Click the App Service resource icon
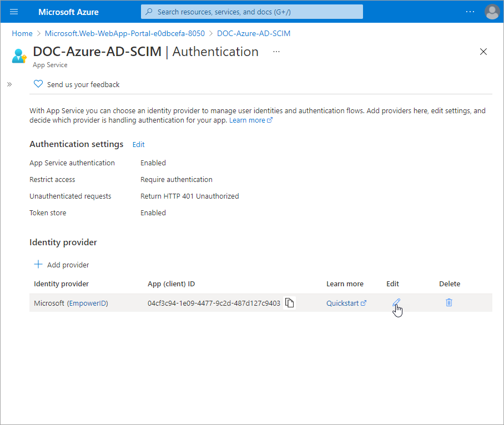Image resolution: width=504 pixels, height=425 pixels. point(19,56)
